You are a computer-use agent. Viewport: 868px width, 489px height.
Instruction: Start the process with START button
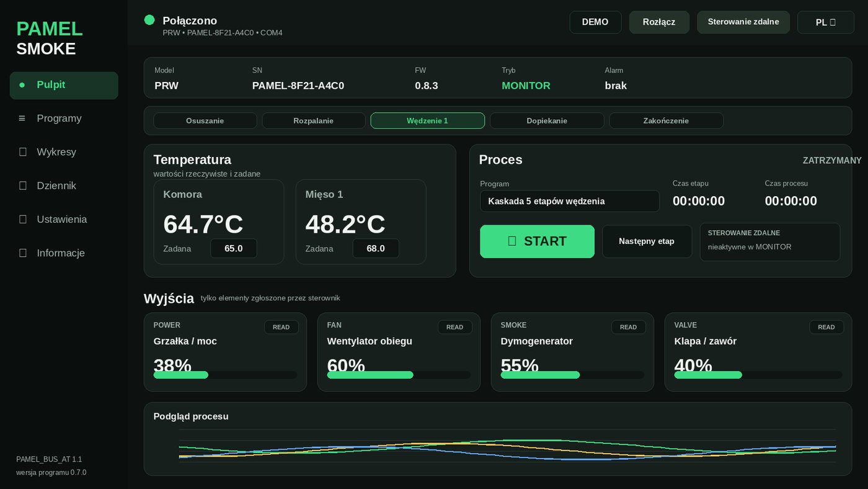[x=537, y=241]
